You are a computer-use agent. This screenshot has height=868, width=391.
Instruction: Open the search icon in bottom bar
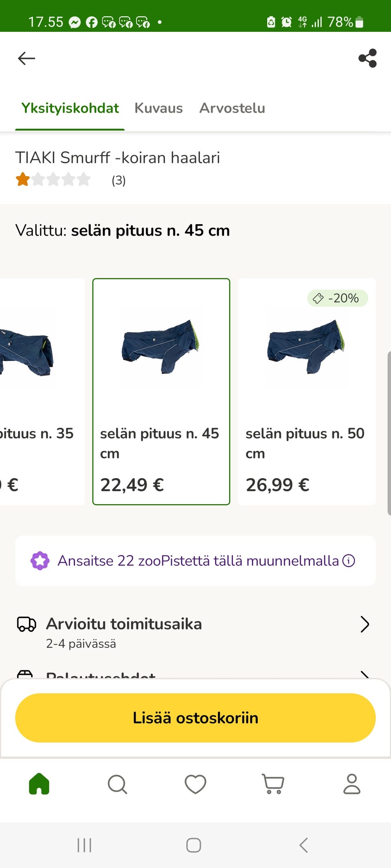pyautogui.click(x=117, y=784)
